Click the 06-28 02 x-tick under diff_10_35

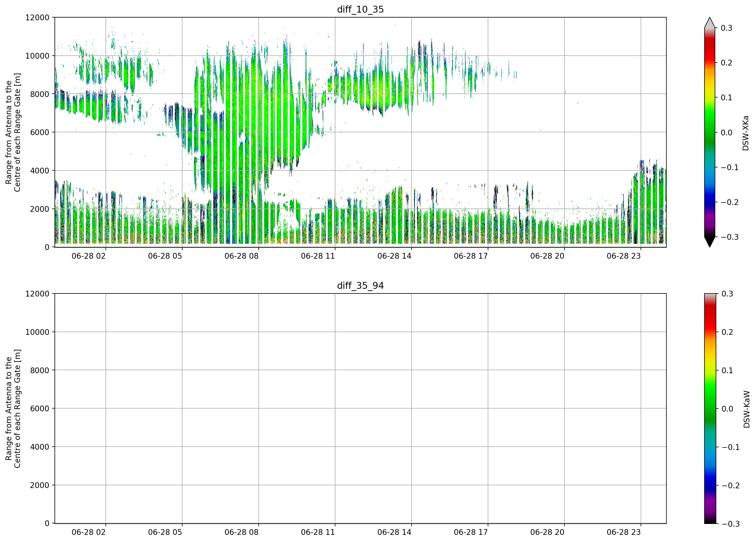89,256
